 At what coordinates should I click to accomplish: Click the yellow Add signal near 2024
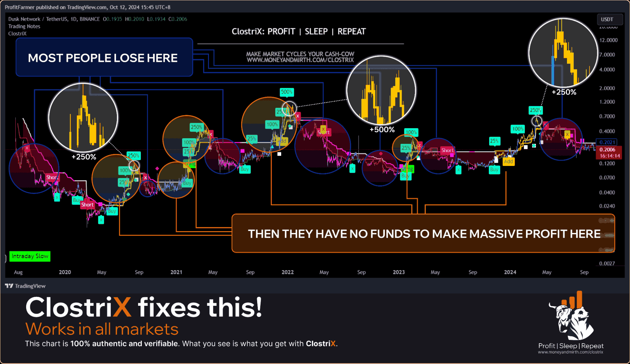508,162
